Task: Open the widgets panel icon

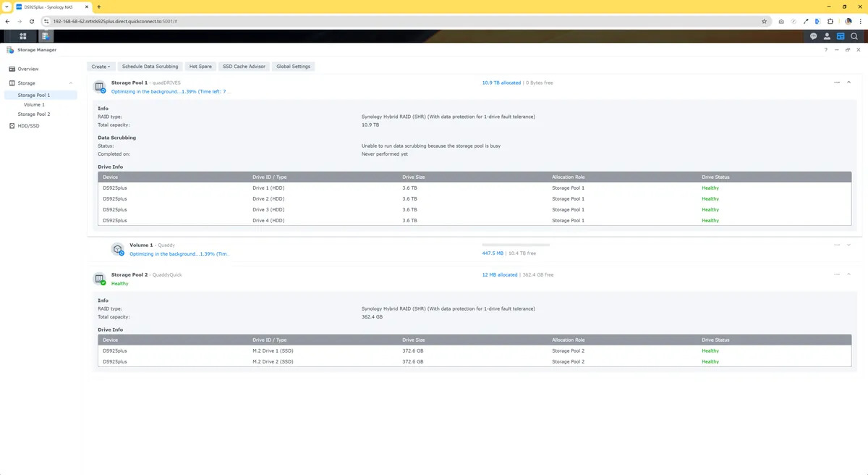Action: pos(841,35)
